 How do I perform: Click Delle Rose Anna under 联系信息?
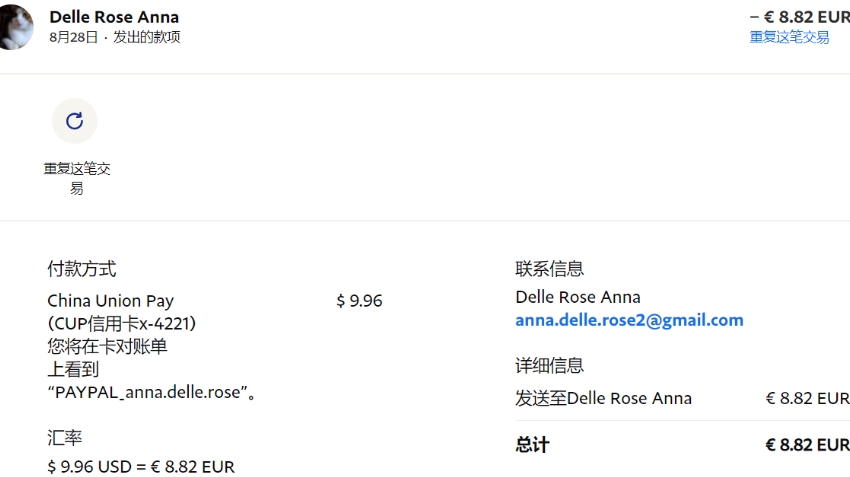point(577,297)
